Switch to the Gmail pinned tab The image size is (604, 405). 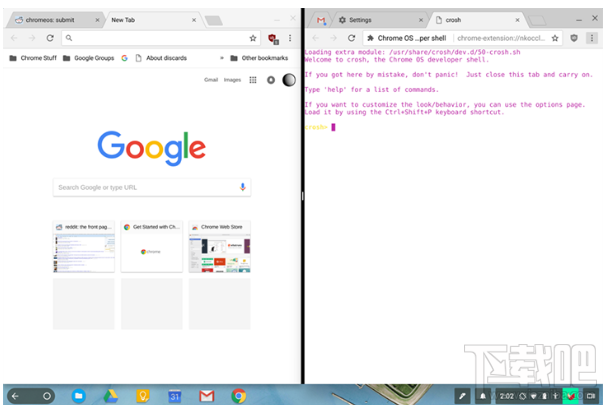(x=321, y=20)
